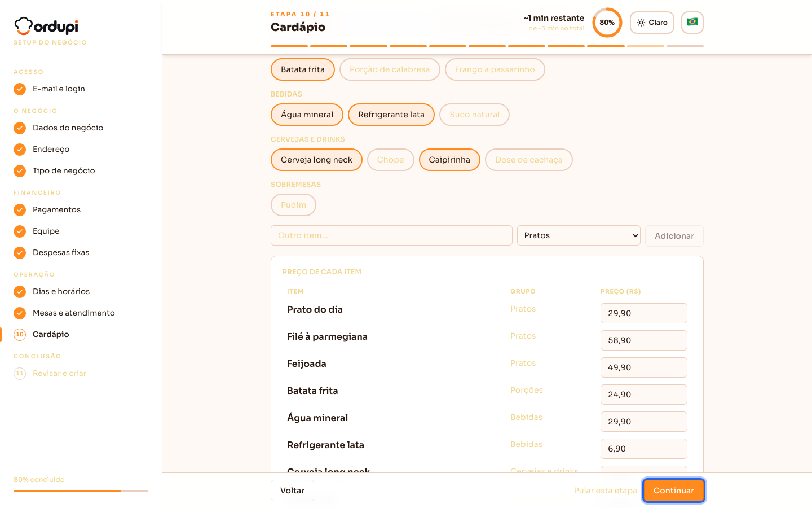Image resolution: width=812 pixels, height=508 pixels.
Task: Select the Porção de calabresa chip
Action: tap(390, 69)
